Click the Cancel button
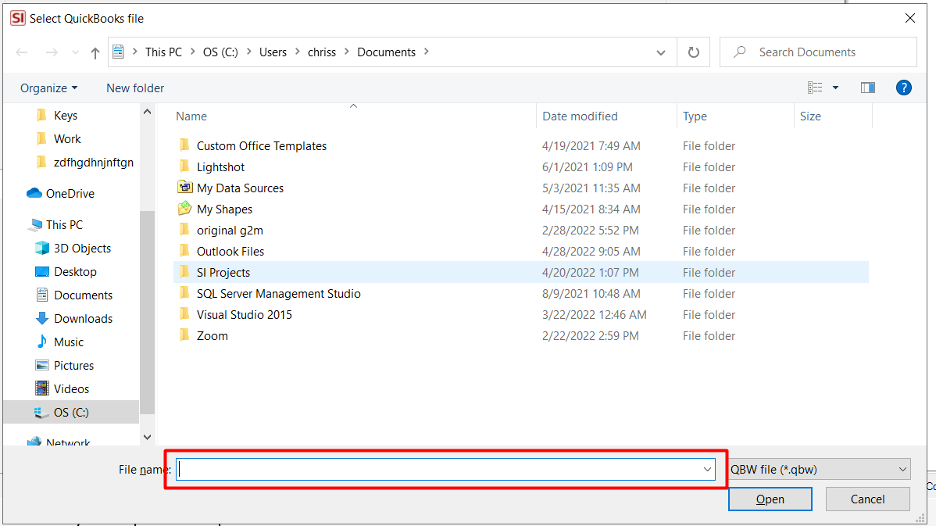Image resolution: width=936 pixels, height=526 pixels. [x=867, y=499]
